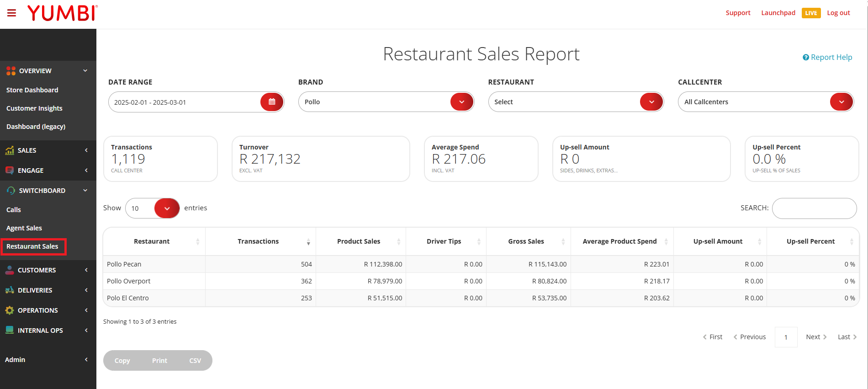Image resolution: width=868 pixels, height=389 pixels.
Task: Click the Average Spend summary card
Action: click(x=481, y=159)
